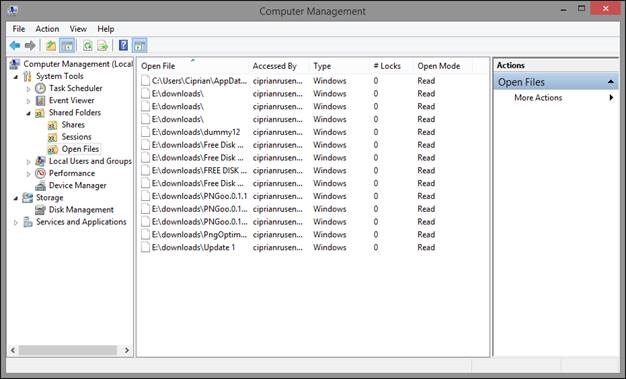Select the E:\downloads\PNGoo.0.1.1 row

coord(313,196)
